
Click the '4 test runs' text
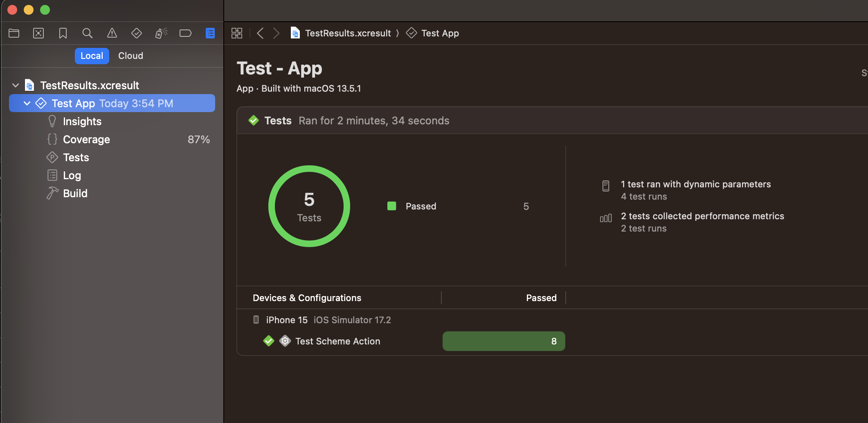click(x=644, y=196)
